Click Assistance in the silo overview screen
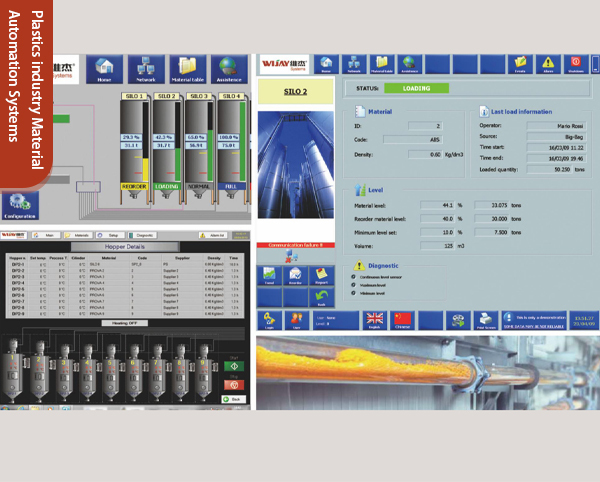 (229, 69)
